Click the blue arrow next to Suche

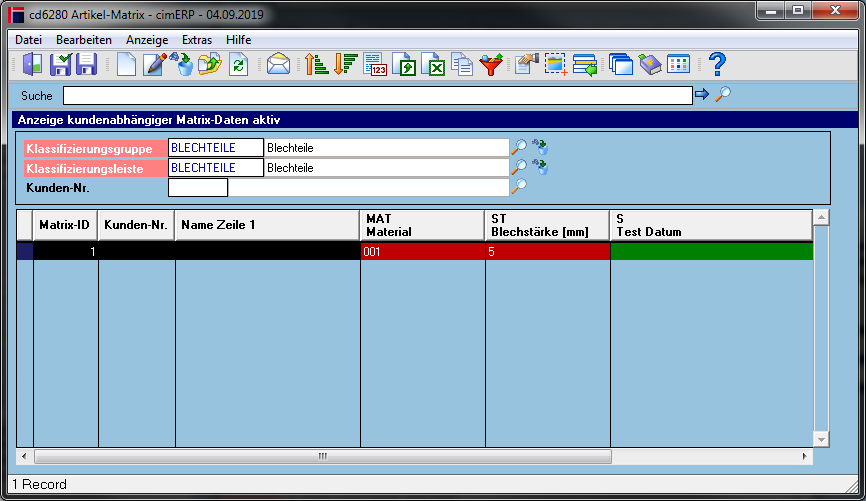[x=702, y=94]
